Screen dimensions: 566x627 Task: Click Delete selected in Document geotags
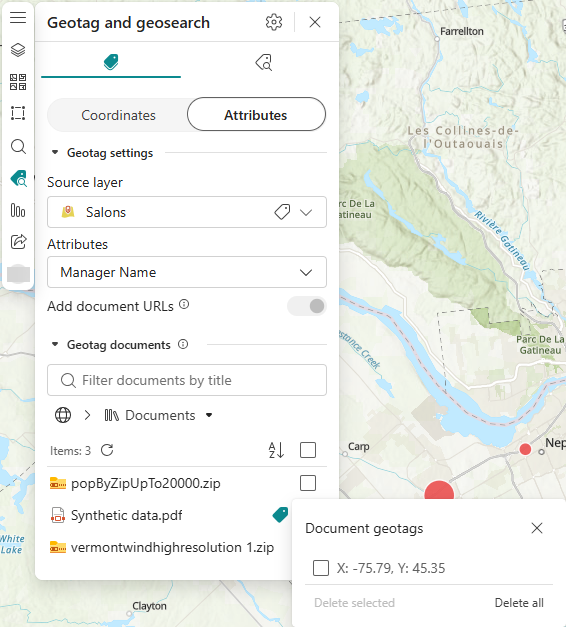[354, 603]
